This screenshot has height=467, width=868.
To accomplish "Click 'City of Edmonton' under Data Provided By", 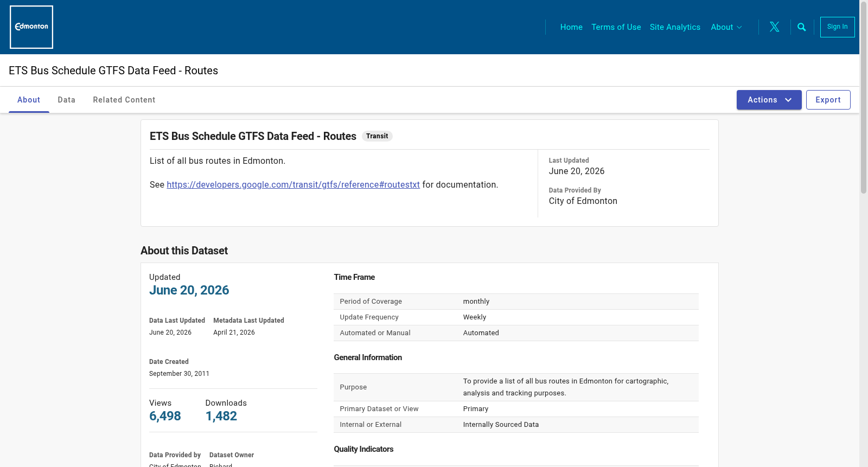I will coord(583,201).
